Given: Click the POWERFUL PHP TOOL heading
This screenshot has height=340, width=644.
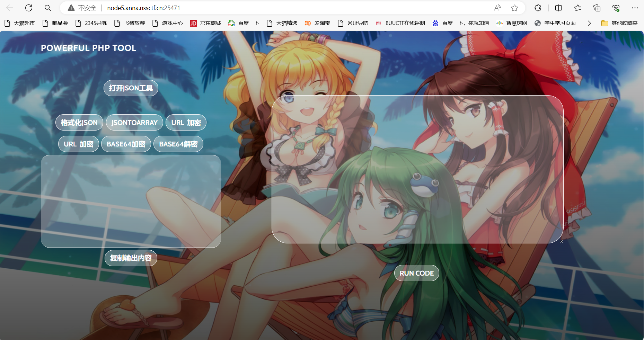Looking at the screenshot, I should [89, 48].
